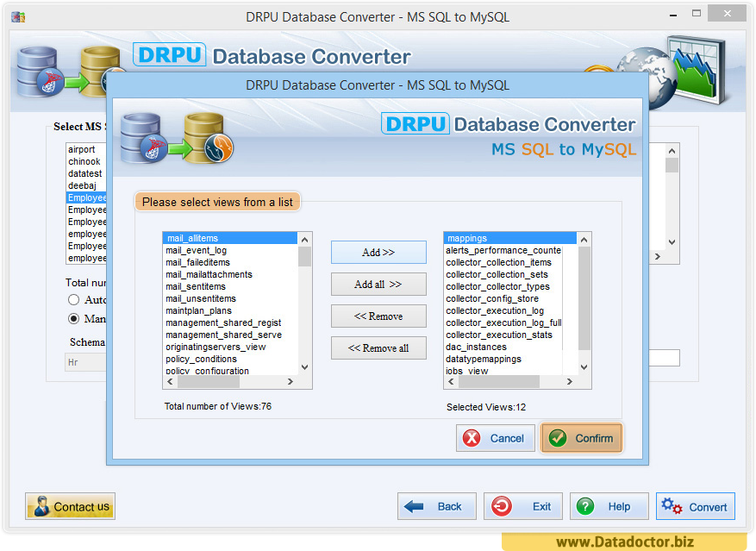The height and width of the screenshot is (551, 756).
Task: Click the Convert button in the main window
Action: coord(696,506)
